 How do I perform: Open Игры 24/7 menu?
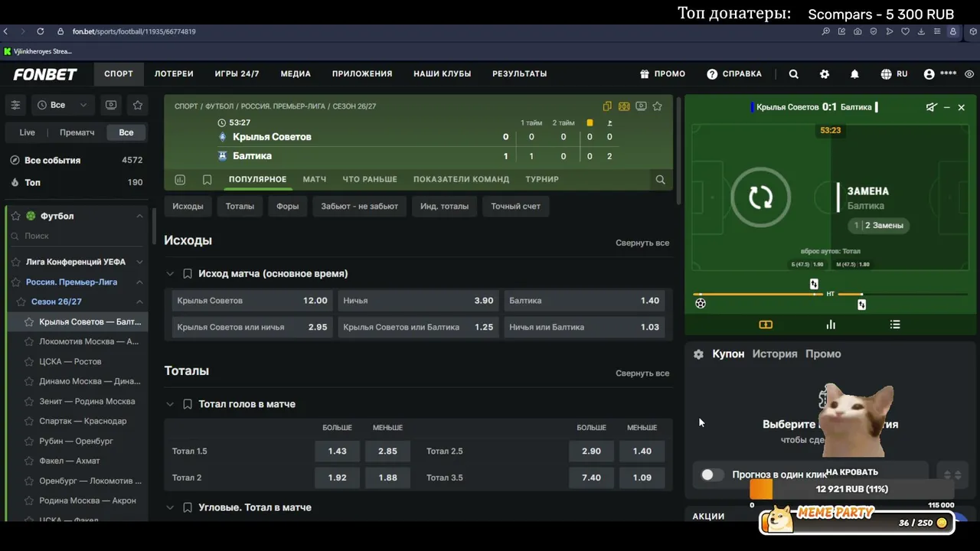click(x=237, y=74)
